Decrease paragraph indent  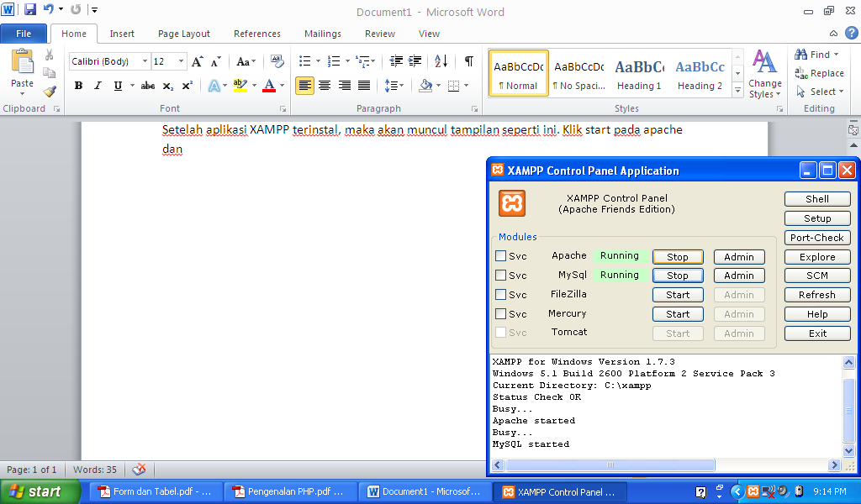click(396, 60)
